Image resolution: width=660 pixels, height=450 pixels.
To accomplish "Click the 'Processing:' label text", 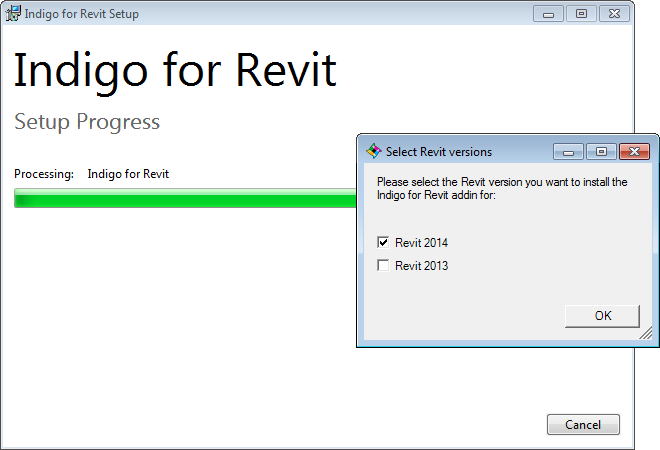I will coord(44,174).
